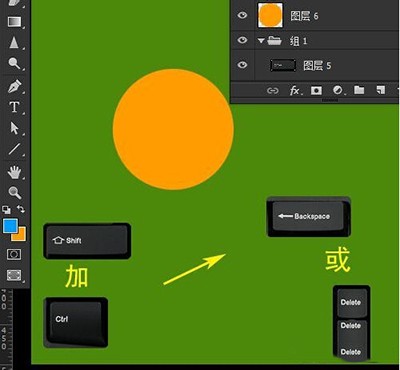Select the Zoom magnifier tool
The width and height of the screenshot is (400, 370).
pos(14,193)
